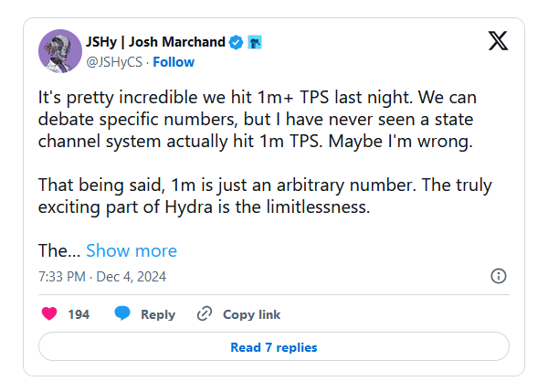The image size is (548, 392).
Task: Open the Read 7 replies button
Action: pos(273,347)
